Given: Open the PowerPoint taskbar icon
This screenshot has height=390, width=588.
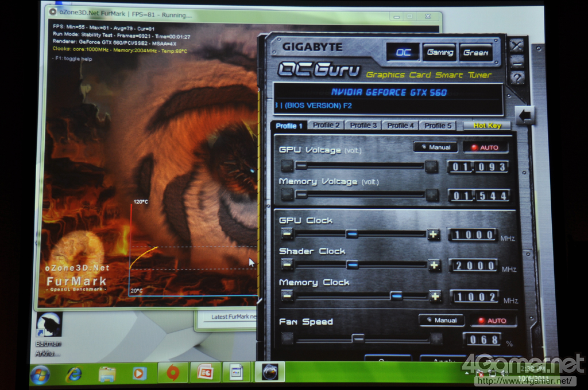Looking at the screenshot, I should pos(205,373).
